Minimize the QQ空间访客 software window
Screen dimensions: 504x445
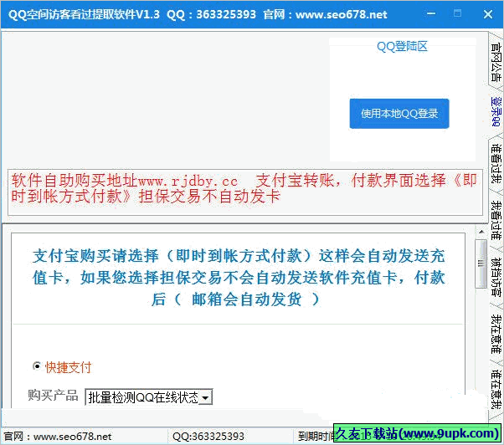point(431,14)
